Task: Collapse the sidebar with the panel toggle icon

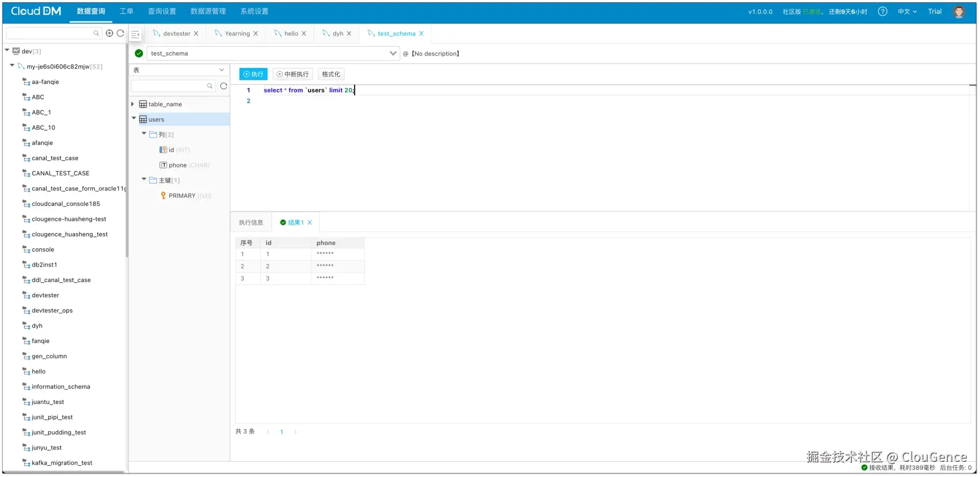Action: (x=135, y=34)
